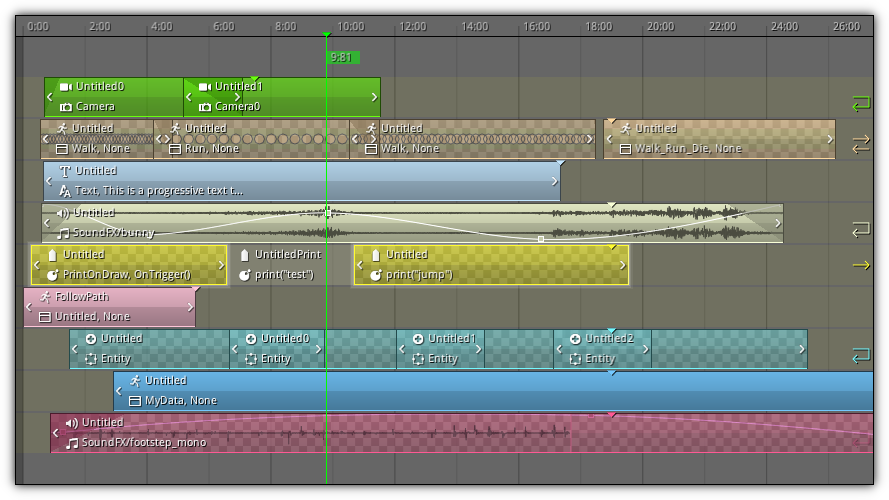
Task: Click the cyan marker above the Untitled2 entity clip
Action: [611, 330]
